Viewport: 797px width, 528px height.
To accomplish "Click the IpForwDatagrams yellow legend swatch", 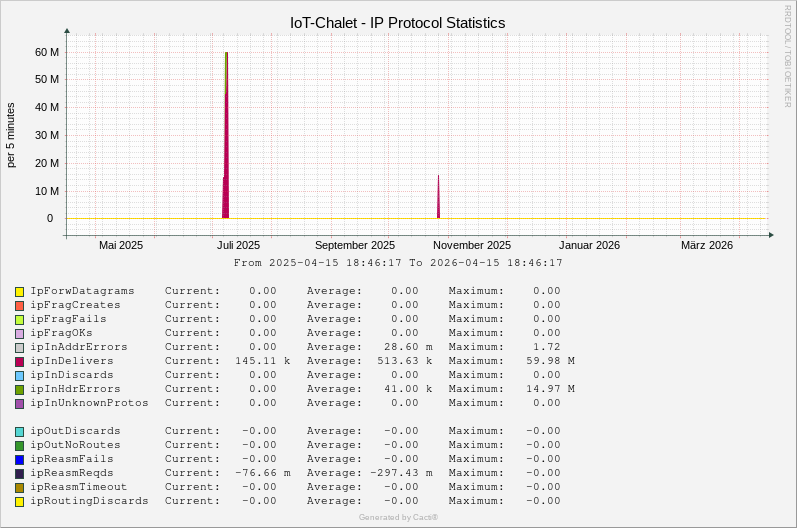I will (x=19, y=291).
